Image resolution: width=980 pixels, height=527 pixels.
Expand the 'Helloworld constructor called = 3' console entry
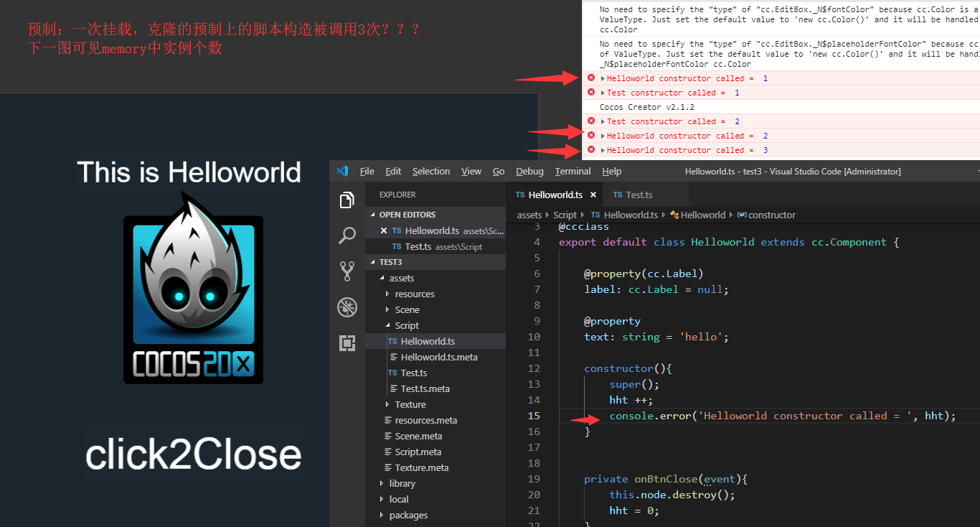[x=603, y=150]
